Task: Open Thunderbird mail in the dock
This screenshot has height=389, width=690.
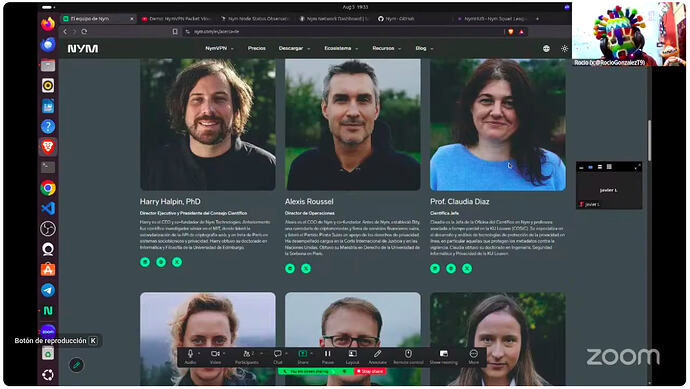Action: click(x=48, y=44)
